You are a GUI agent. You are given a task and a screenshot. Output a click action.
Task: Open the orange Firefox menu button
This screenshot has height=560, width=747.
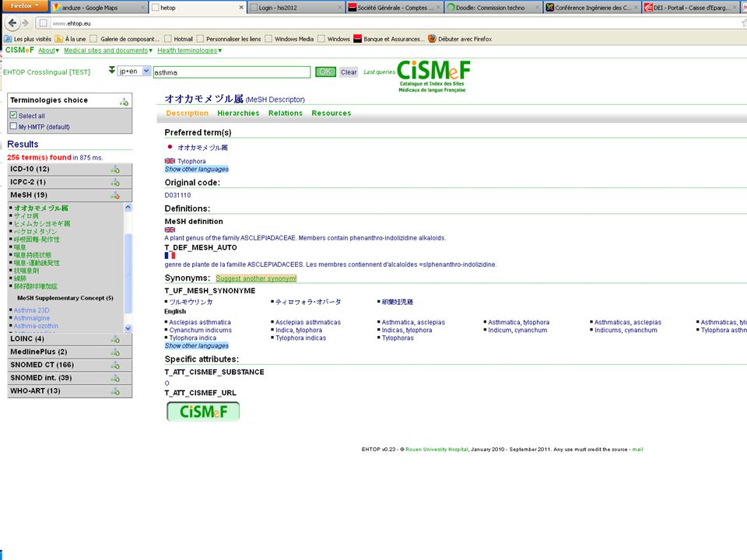pyautogui.click(x=24, y=5)
